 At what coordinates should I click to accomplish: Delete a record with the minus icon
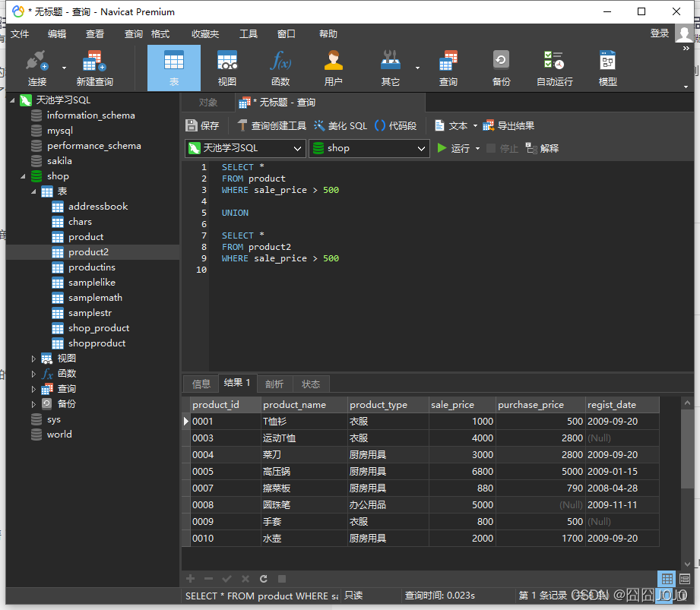208,579
